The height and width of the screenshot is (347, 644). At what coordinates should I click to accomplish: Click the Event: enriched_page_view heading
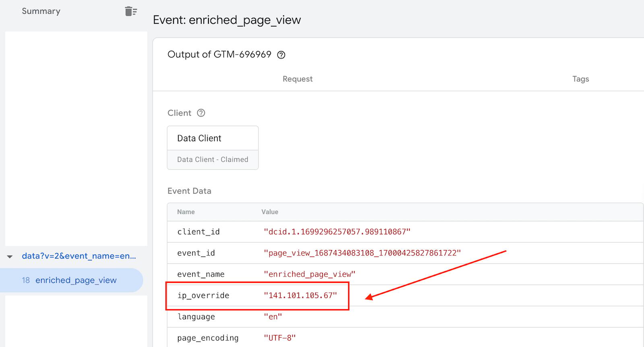pos(227,20)
